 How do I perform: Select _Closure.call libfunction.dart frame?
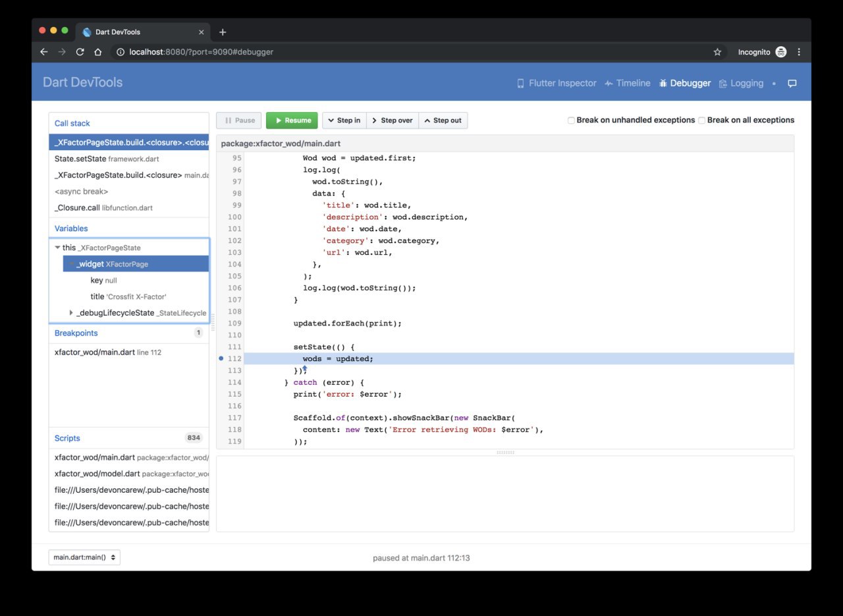pos(129,208)
